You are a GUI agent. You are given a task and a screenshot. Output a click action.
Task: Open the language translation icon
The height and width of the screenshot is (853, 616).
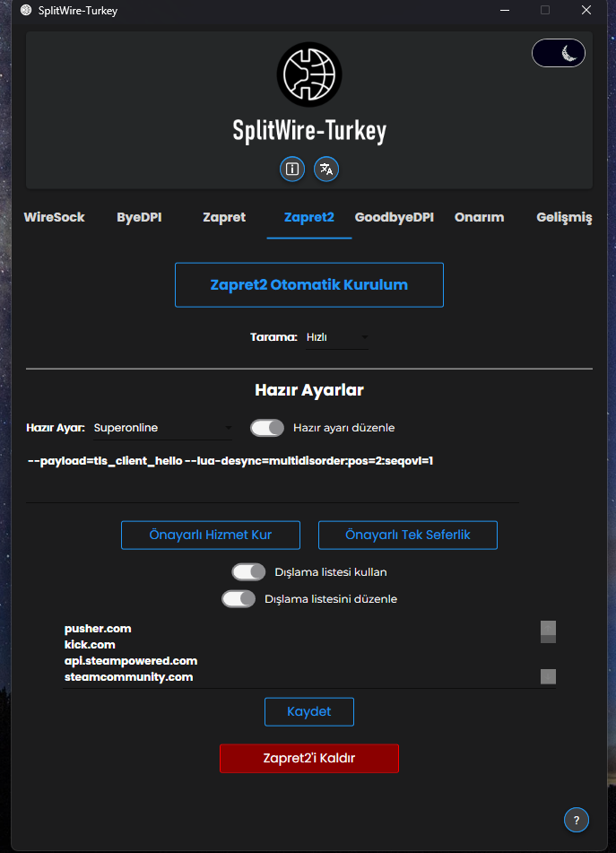(x=326, y=169)
